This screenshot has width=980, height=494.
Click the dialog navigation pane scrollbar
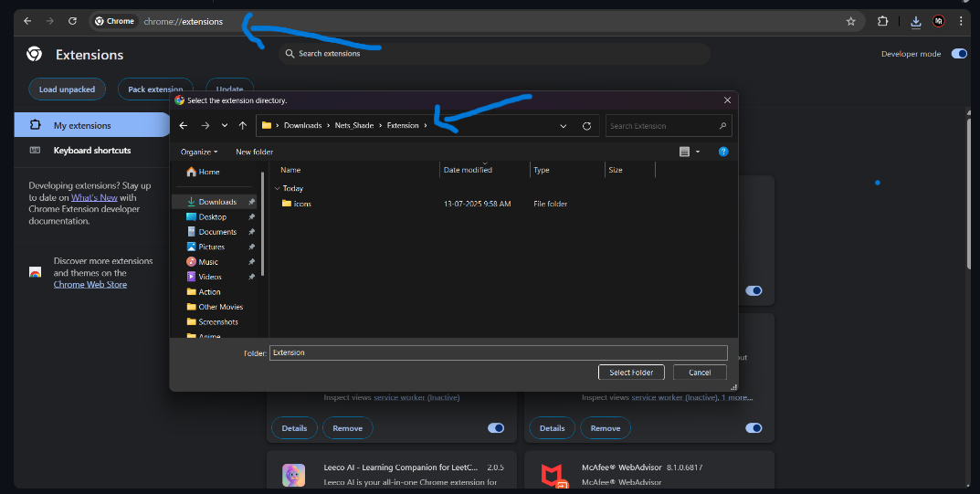click(262, 225)
